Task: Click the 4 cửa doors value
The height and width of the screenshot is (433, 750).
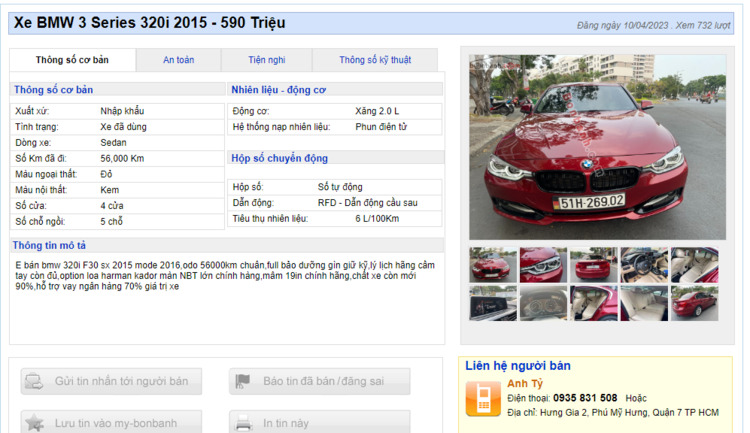Action: [x=112, y=206]
